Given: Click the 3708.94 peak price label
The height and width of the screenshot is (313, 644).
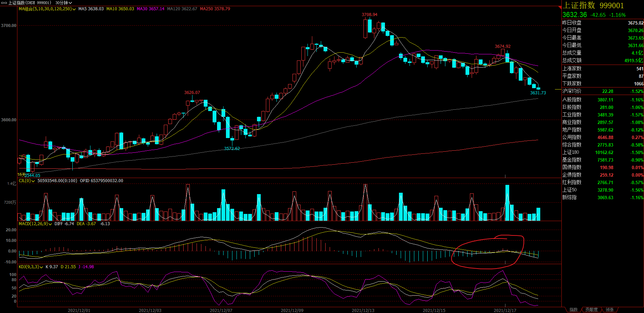Looking at the screenshot, I should tap(369, 15).
